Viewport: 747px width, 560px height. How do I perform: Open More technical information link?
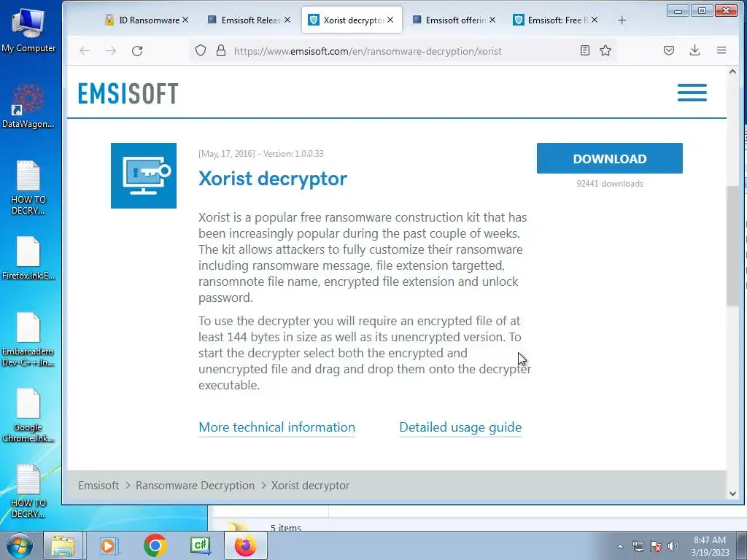pos(276,427)
